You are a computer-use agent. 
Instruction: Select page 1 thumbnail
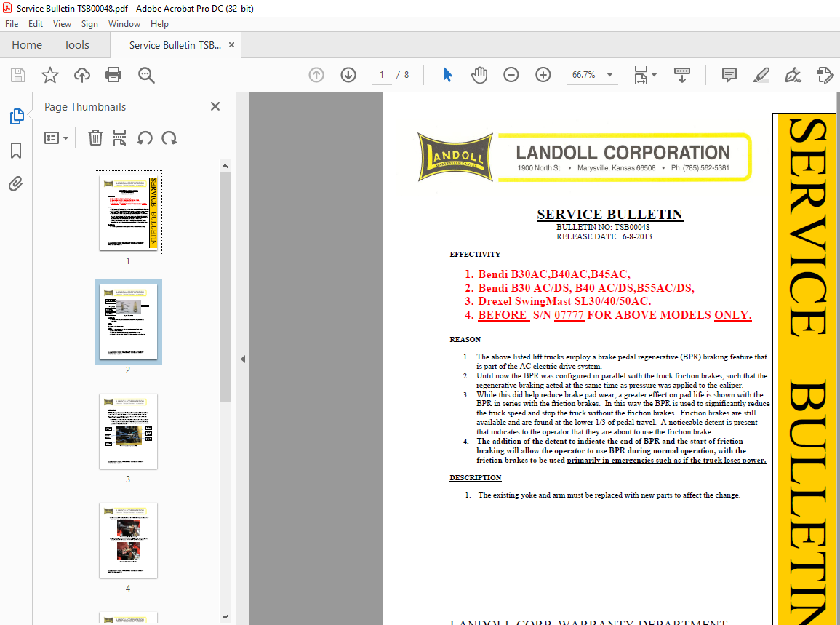tap(128, 212)
